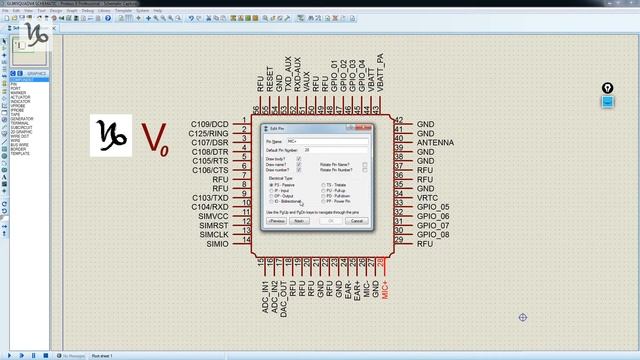The height and width of the screenshot is (360, 640).
Task: Enable the Rotate Pin Name checkbox
Action: click(x=364, y=164)
